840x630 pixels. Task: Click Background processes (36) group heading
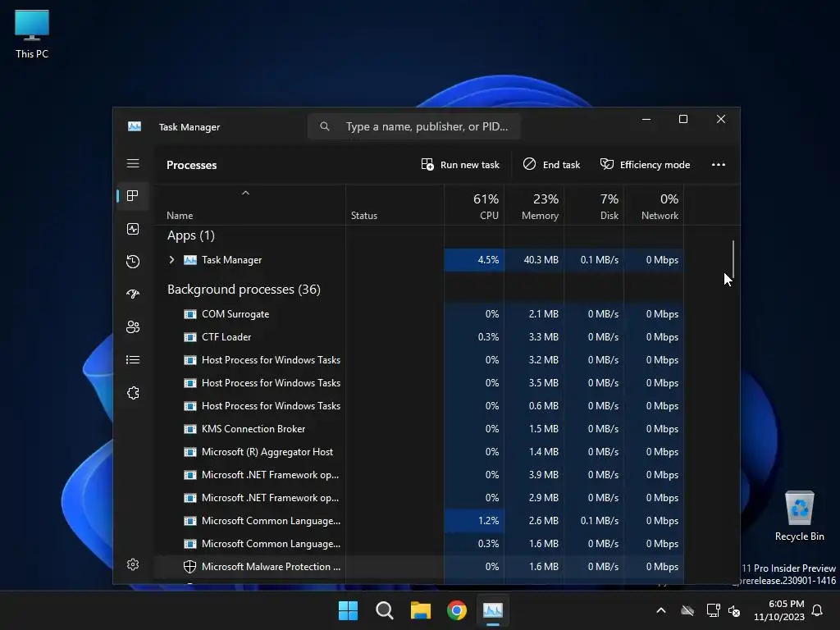coord(244,290)
